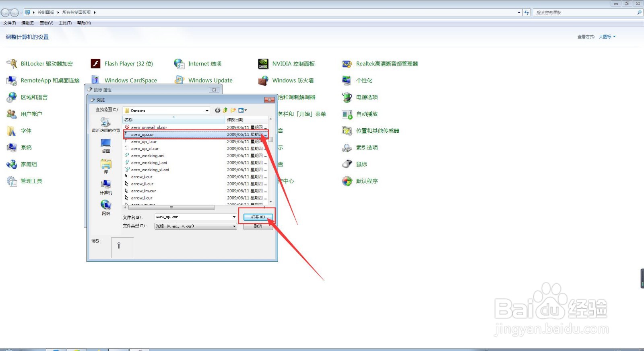Open Flash Player (32 位) settings
Viewport: 644px width, 351px height.
(122, 64)
